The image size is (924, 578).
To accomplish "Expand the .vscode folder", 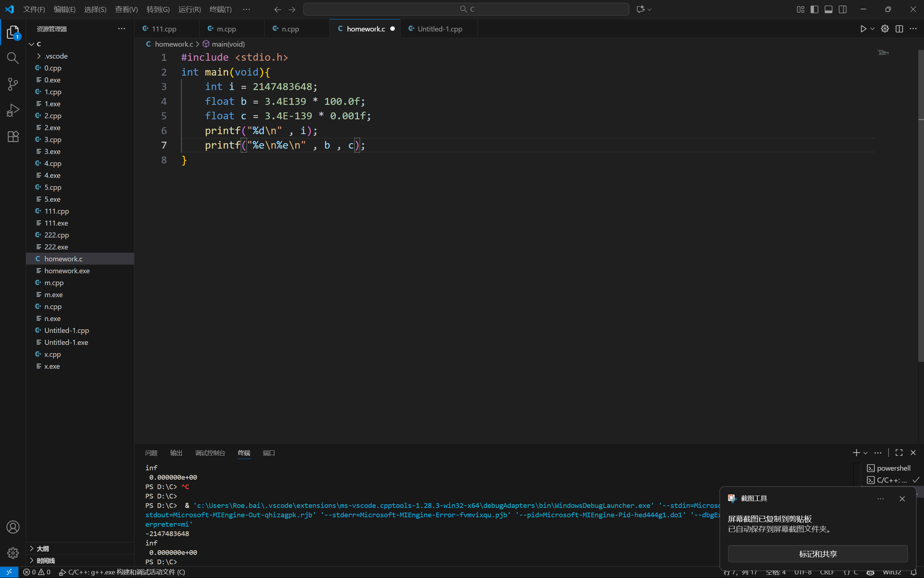I will [56, 56].
